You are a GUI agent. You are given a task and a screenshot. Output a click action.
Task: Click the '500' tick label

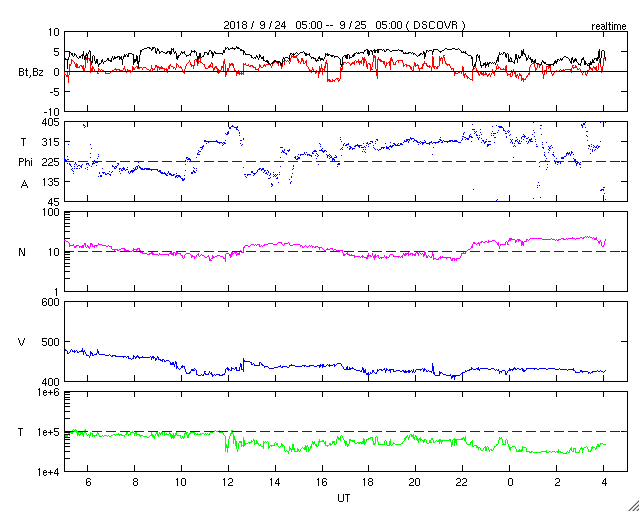[x=51, y=342]
